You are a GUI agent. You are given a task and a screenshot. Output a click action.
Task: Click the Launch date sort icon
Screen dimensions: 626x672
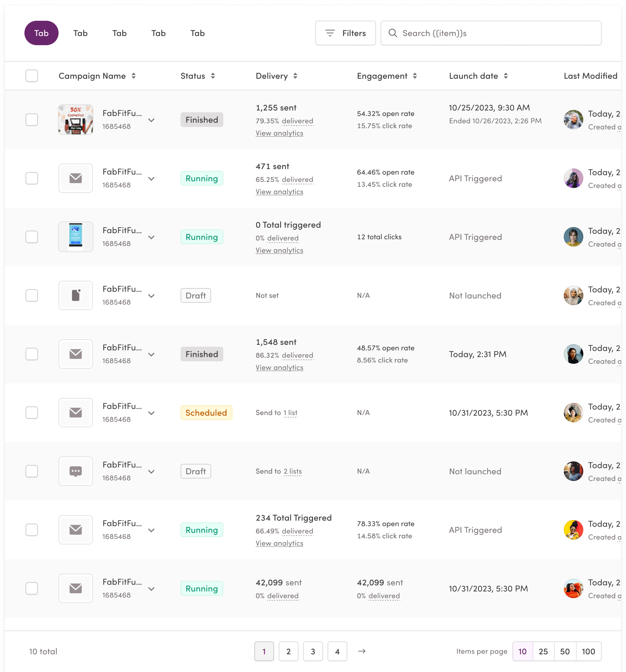tap(506, 76)
